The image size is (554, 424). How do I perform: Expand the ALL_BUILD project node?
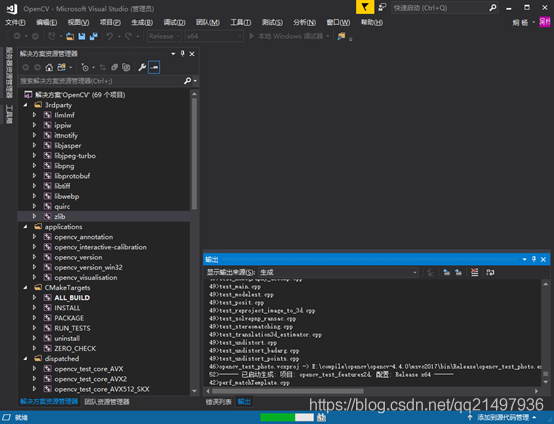34,298
